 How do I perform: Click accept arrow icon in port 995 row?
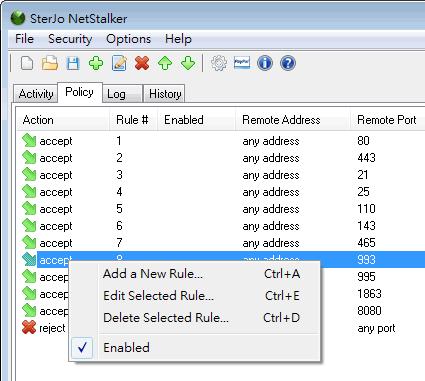pyautogui.click(x=29, y=277)
